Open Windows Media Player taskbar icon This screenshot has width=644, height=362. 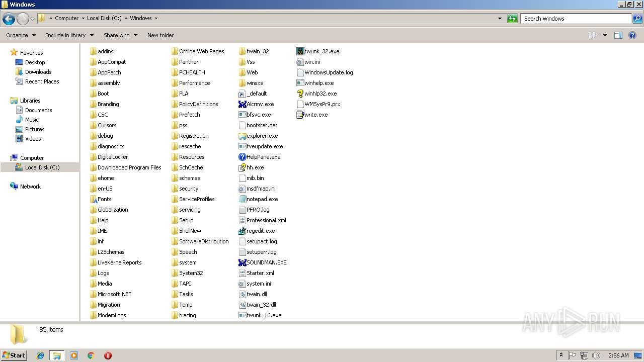[74, 355]
